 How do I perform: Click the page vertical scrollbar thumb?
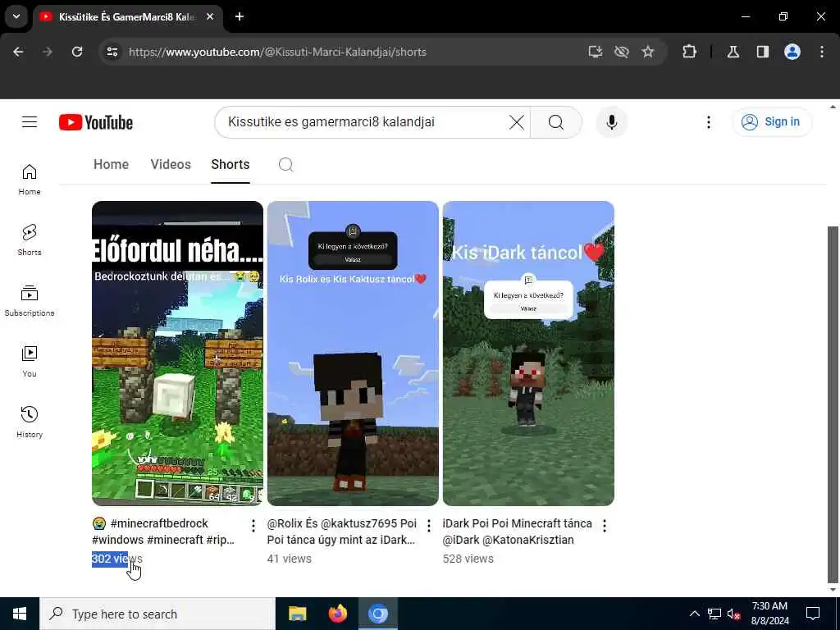pos(833,404)
